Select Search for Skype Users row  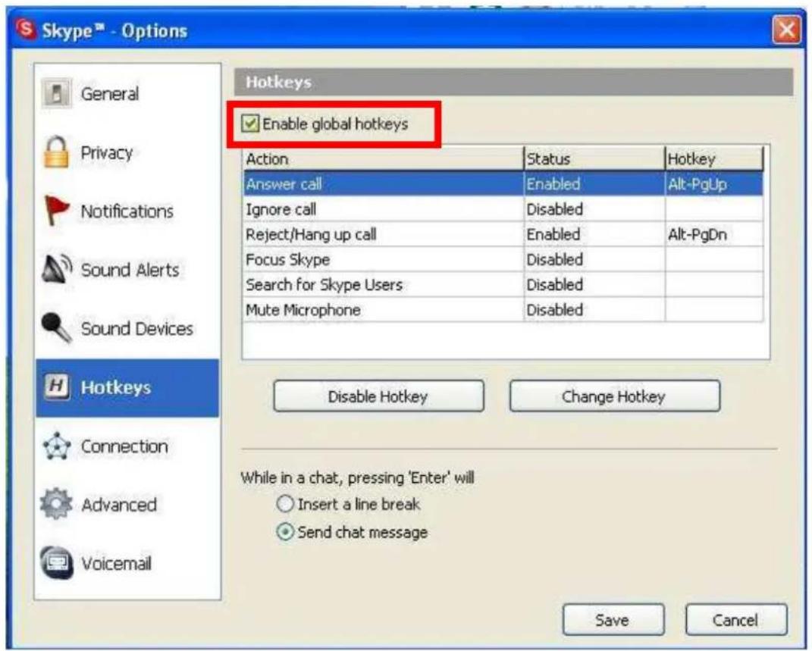pyautogui.click(x=503, y=285)
